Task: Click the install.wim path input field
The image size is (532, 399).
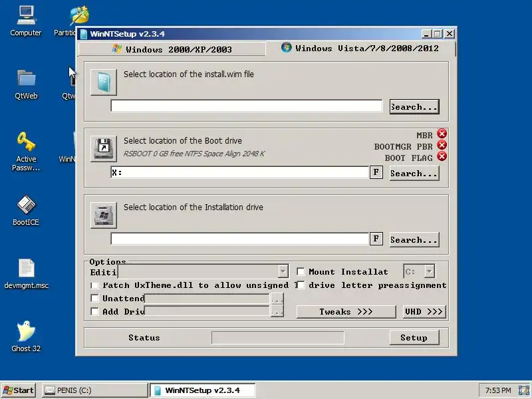Action: (x=246, y=106)
